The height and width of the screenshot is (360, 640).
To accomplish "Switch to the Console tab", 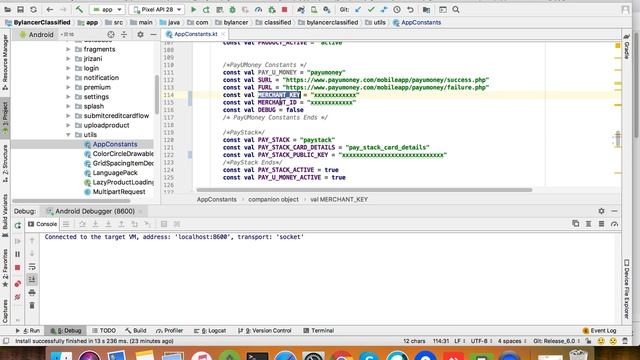I will click(x=42, y=224).
